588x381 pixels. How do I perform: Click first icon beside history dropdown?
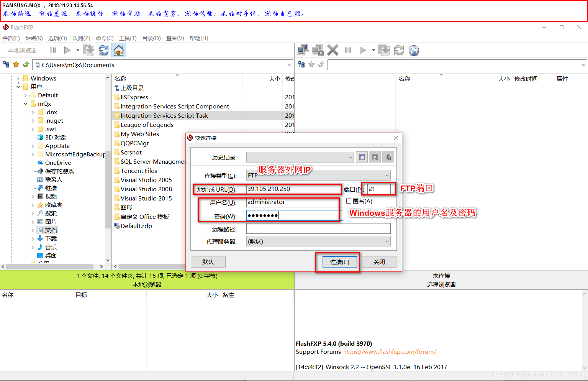[362, 157]
